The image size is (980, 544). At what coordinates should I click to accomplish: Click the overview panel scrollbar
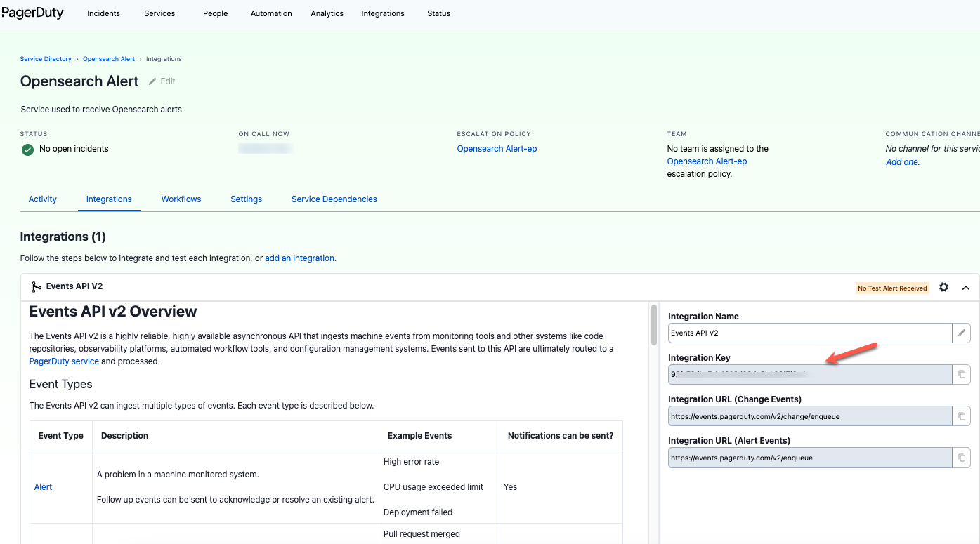tap(655, 324)
